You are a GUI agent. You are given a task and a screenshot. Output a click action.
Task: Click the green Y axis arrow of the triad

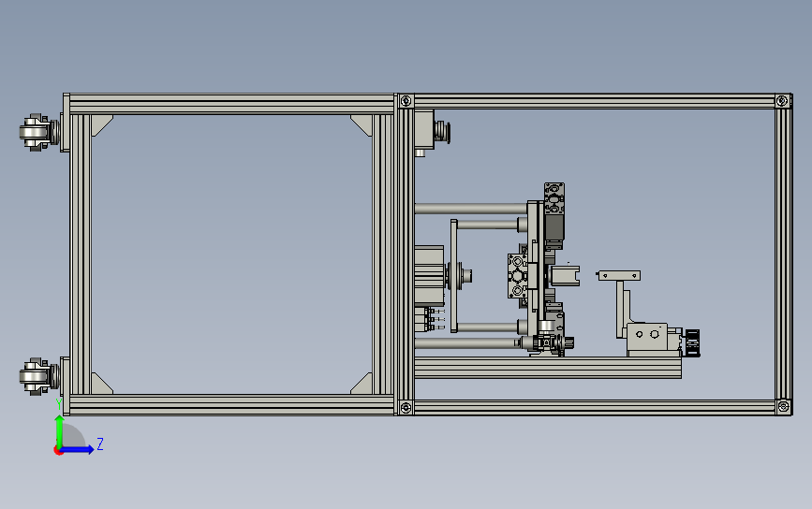point(60,431)
